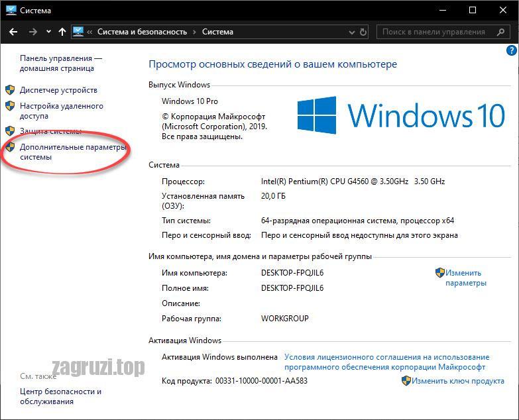Expand the address bar history dropdown

[352, 32]
